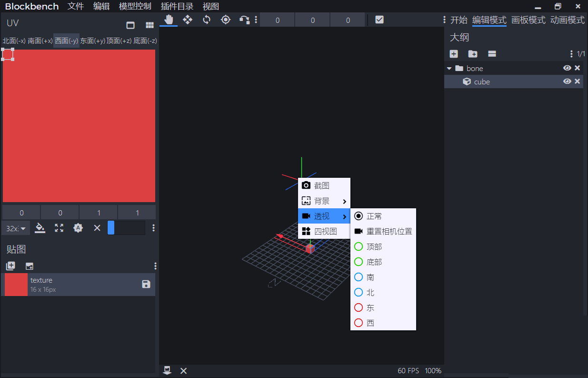Toggle visibility of the cube element
This screenshot has height=378, width=588.
[567, 82]
